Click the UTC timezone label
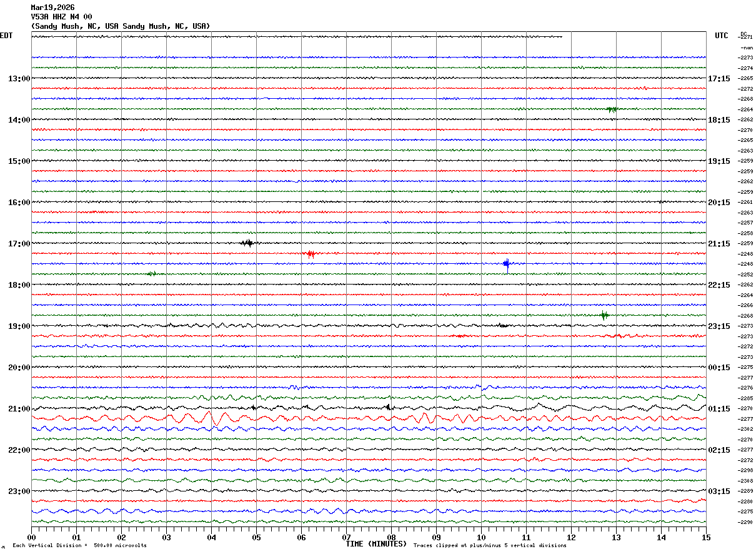This screenshot has width=756, height=554. pyautogui.click(x=722, y=36)
